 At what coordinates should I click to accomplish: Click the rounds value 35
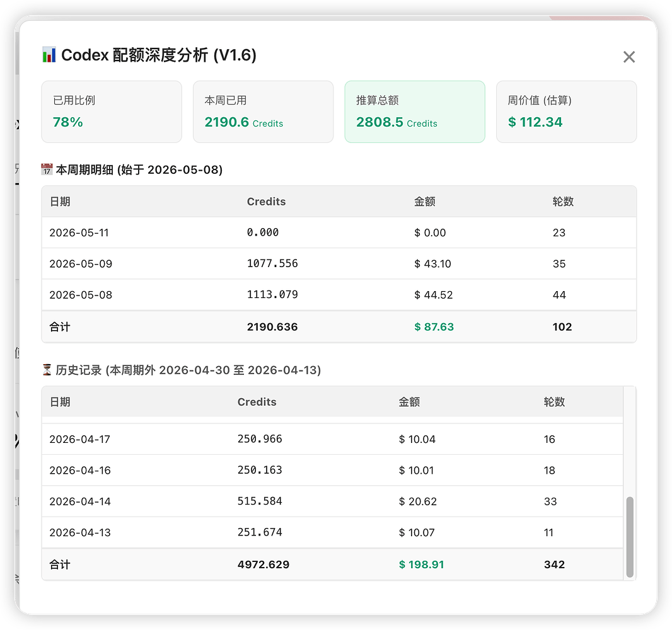[x=559, y=264]
